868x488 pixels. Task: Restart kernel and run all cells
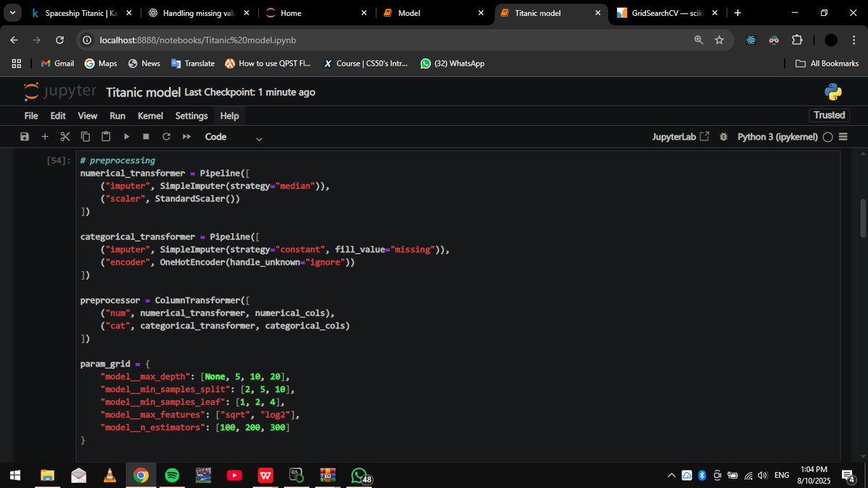click(x=186, y=136)
